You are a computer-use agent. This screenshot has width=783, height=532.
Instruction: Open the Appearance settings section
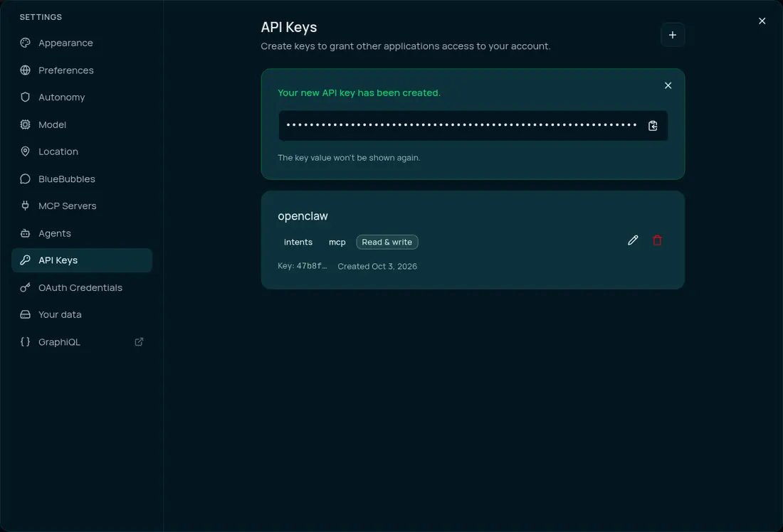82,43
